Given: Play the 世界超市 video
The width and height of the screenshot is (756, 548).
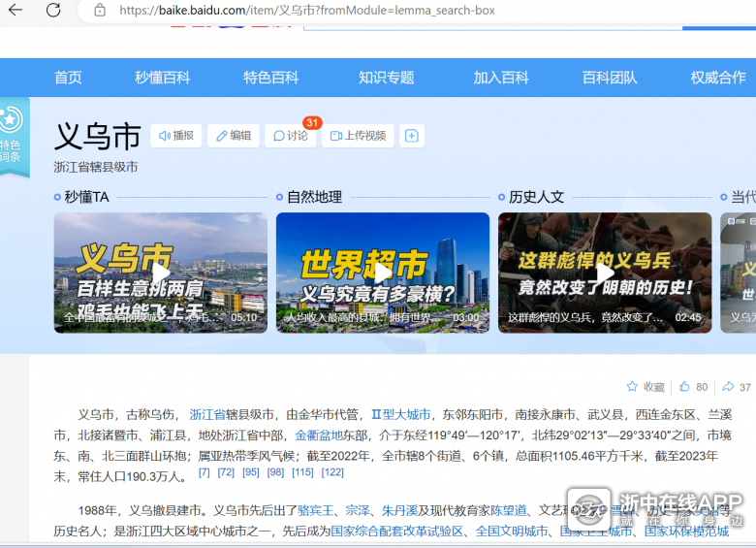Looking at the screenshot, I should [x=383, y=273].
